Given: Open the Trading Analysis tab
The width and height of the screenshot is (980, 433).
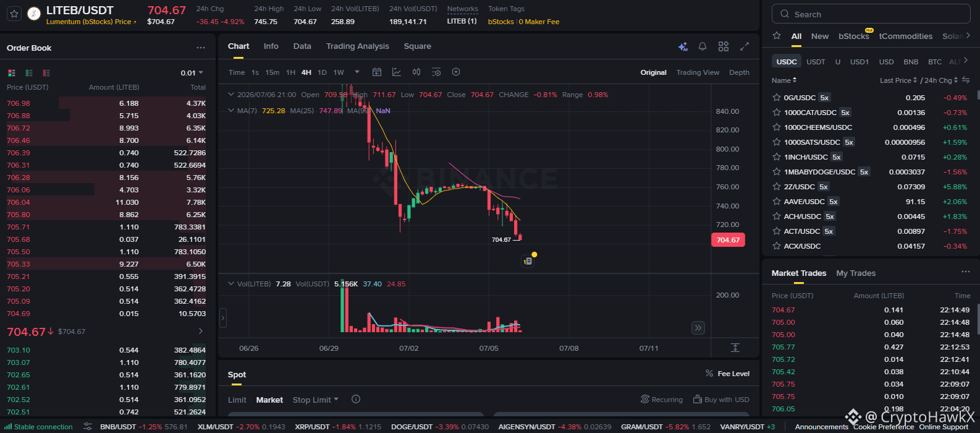Looking at the screenshot, I should 358,46.
